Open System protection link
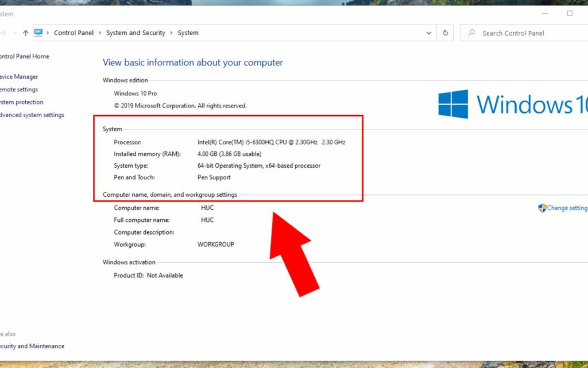588x368 pixels. click(x=22, y=102)
